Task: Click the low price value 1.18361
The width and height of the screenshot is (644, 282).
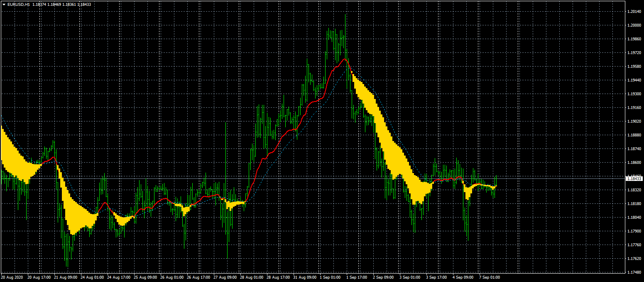Action: 70,4
